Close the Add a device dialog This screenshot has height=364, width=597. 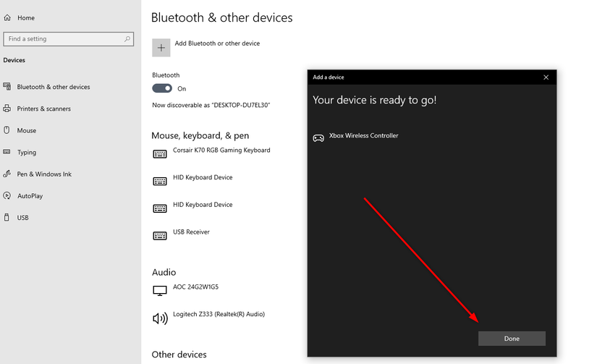(x=546, y=77)
